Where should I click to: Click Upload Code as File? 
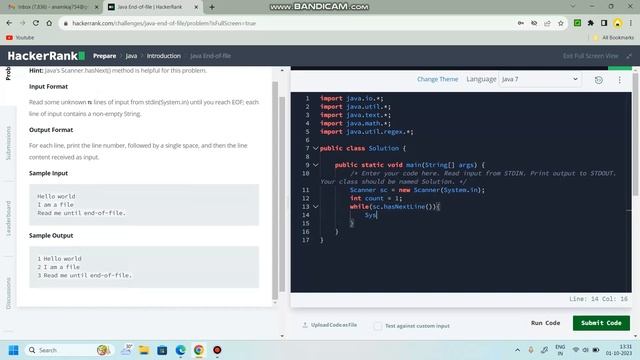(x=330, y=325)
